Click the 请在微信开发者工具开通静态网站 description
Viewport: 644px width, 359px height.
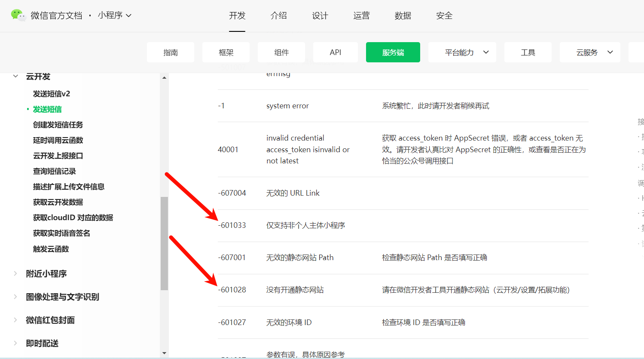(476, 290)
